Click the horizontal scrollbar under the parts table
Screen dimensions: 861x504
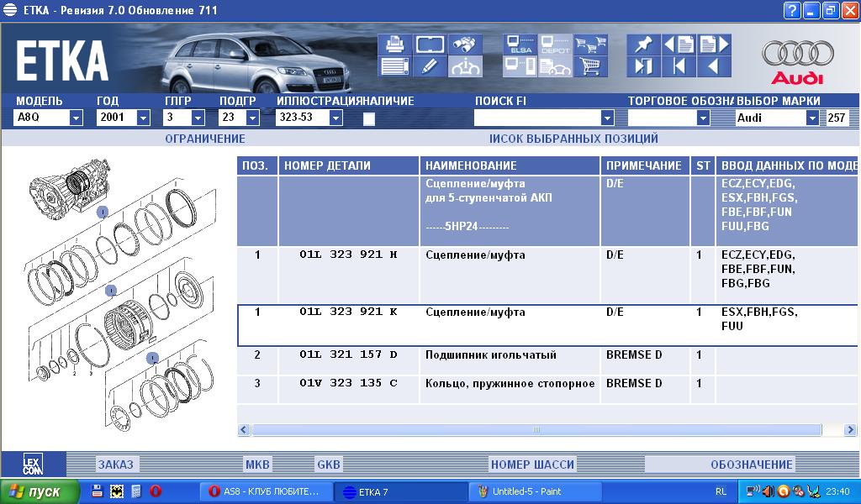coord(536,430)
